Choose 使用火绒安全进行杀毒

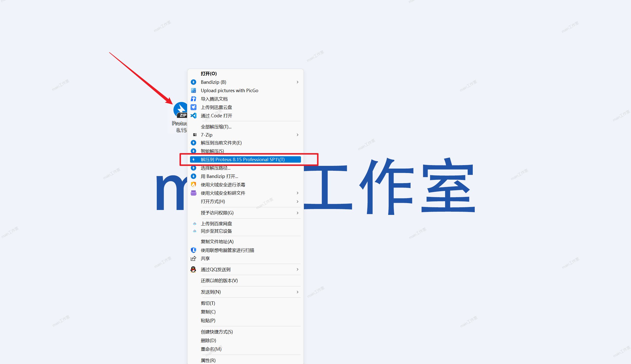click(x=245, y=185)
